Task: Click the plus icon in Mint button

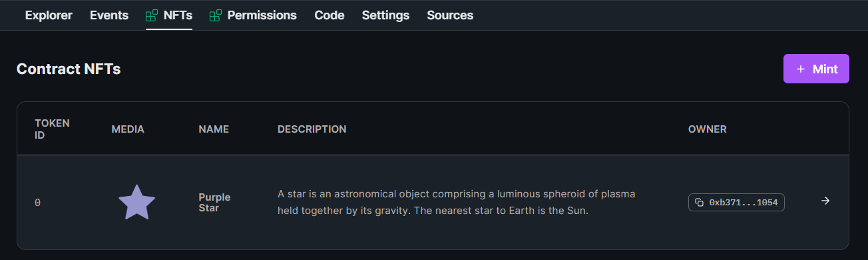Action: [x=801, y=69]
